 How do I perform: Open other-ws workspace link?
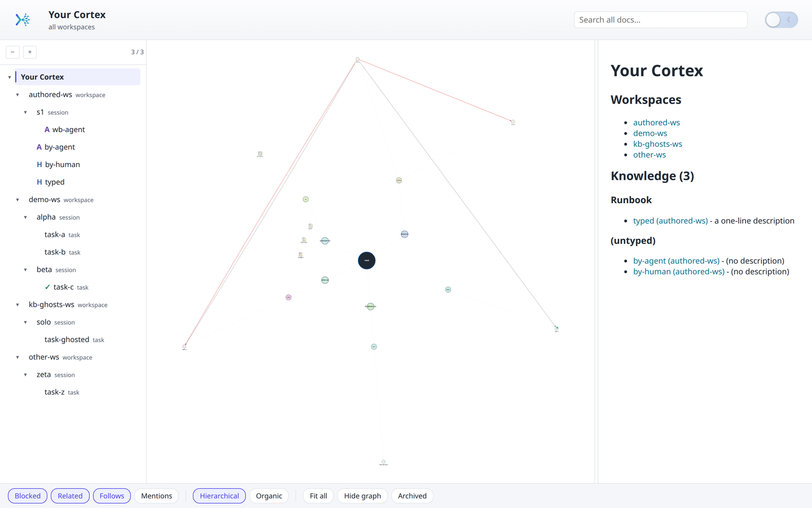click(649, 154)
